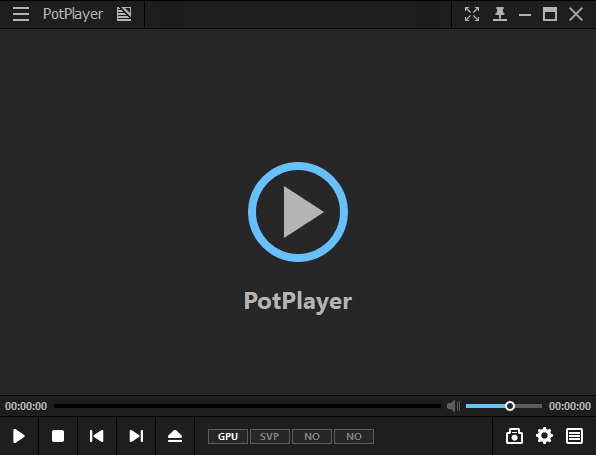The image size is (596, 455).
Task: Close the PotPlayer window
Action: point(576,14)
